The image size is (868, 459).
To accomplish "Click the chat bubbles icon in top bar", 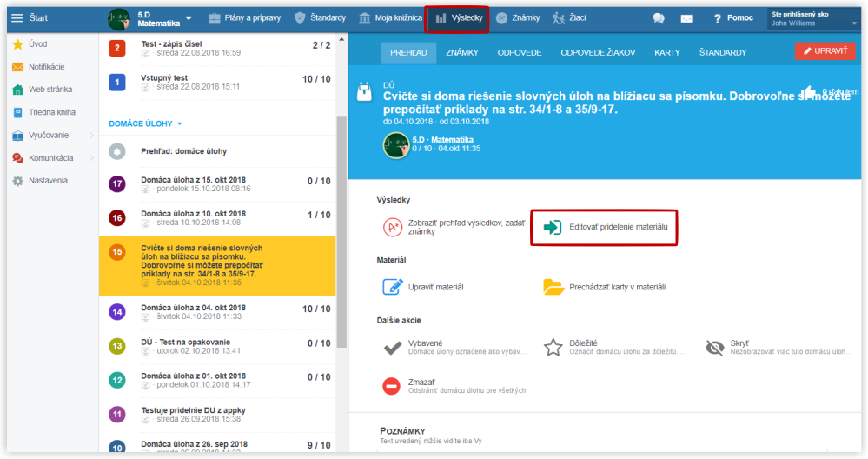I will point(659,18).
